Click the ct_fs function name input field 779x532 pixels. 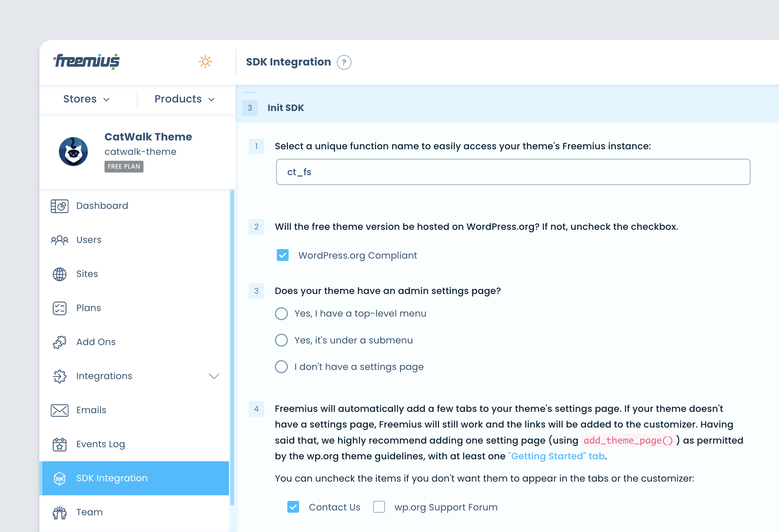(513, 172)
